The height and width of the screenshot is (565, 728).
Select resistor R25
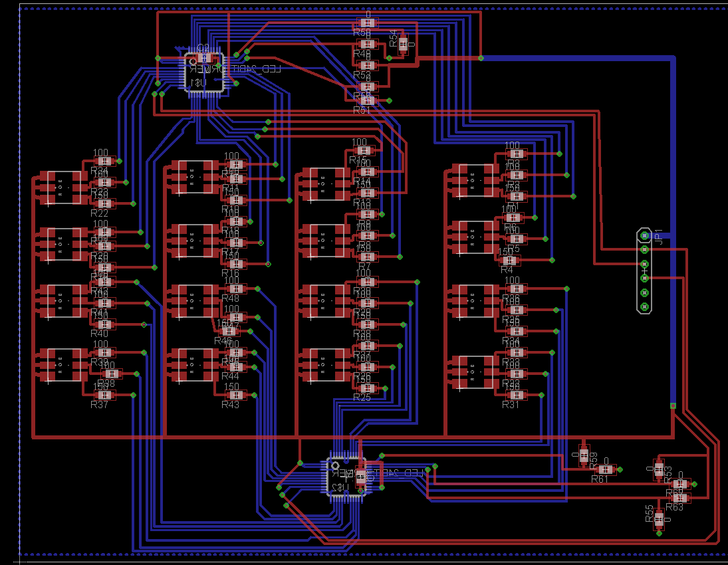365,388
